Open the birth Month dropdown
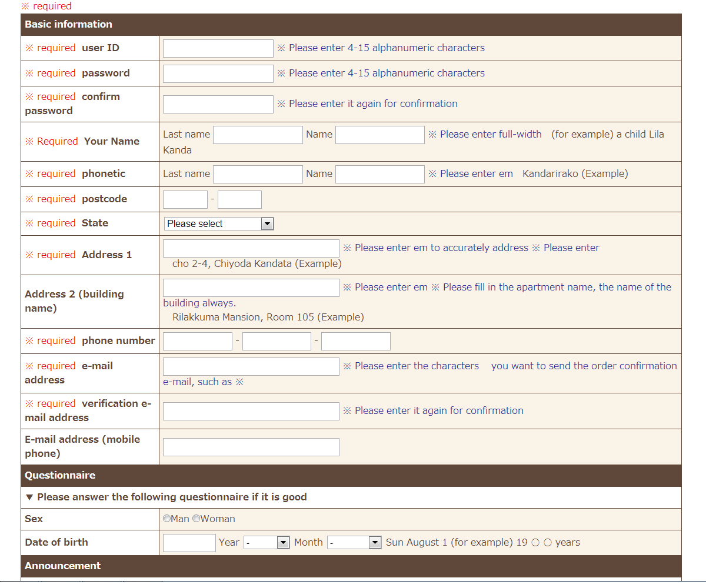 point(355,543)
